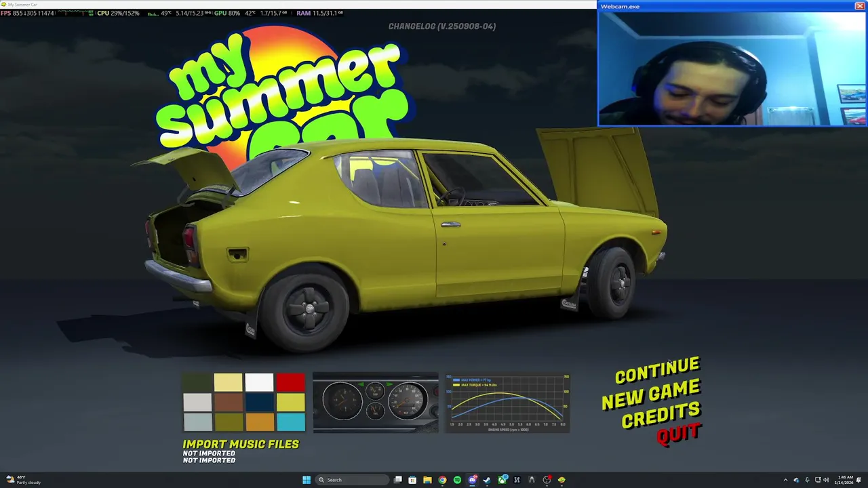The image size is (868, 488).
Task: Open the notifications bell icon
Action: pyautogui.click(x=859, y=480)
